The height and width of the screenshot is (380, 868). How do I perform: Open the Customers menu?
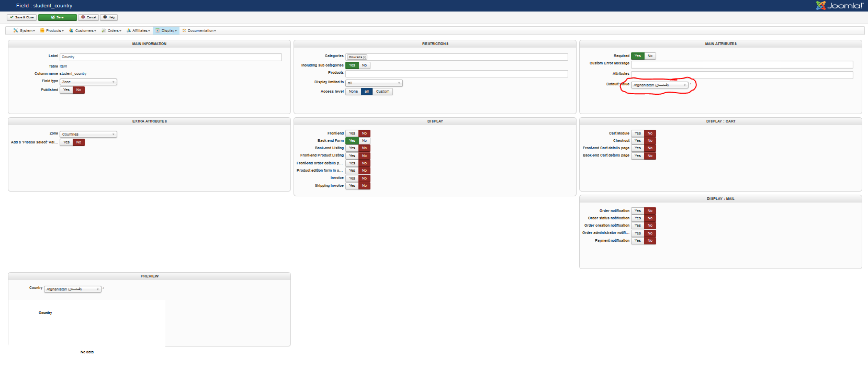pyautogui.click(x=83, y=31)
